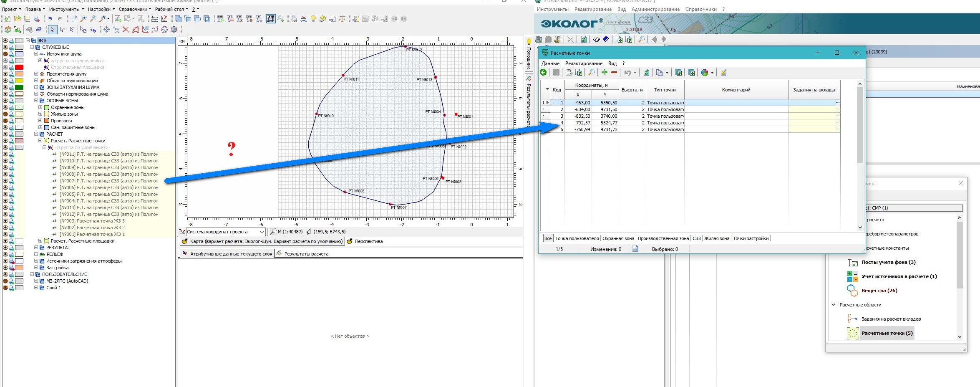The image size is (980, 387).
Task: Click Посты учета фона (3) link
Action: click(x=888, y=262)
